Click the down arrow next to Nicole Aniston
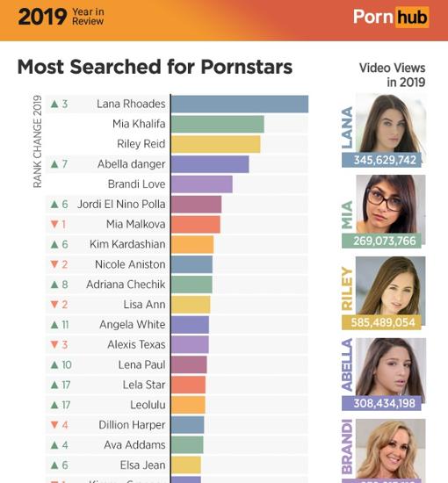Screen dimensions: 448x483 click(x=54, y=264)
